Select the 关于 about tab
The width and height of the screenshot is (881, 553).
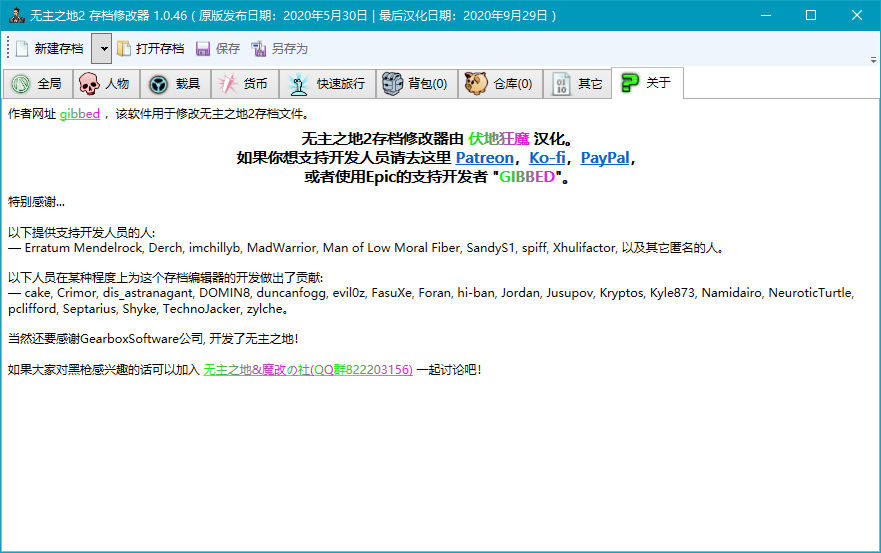[x=647, y=83]
